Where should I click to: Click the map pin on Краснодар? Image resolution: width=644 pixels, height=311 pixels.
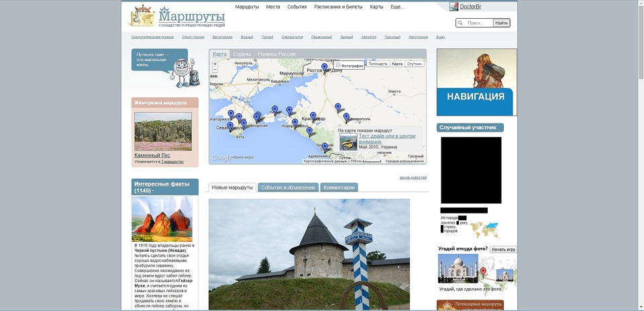point(313,116)
